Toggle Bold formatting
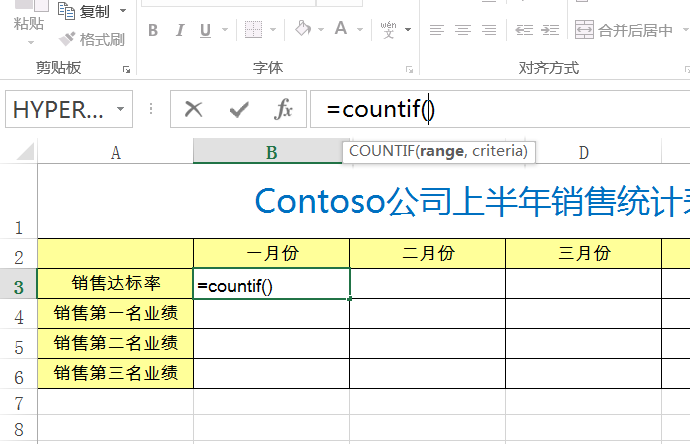Viewport: 690px width, 444px height. [x=153, y=30]
